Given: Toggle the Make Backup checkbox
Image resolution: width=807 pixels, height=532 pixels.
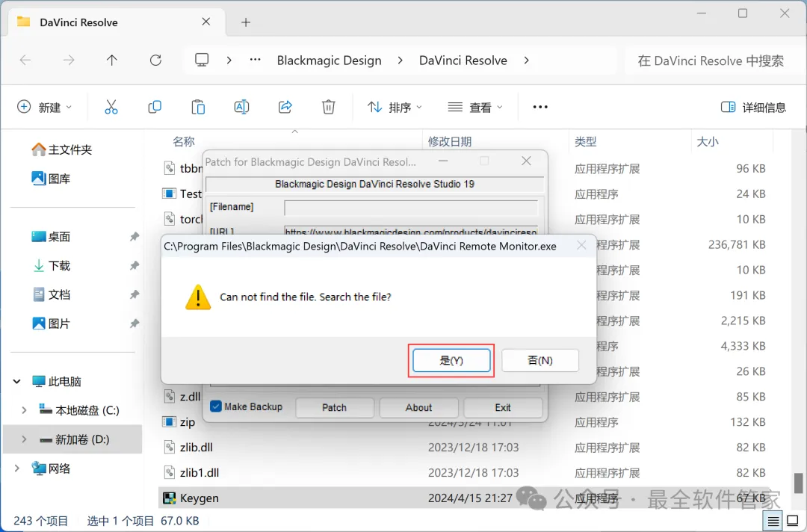Looking at the screenshot, I should 216,406.
